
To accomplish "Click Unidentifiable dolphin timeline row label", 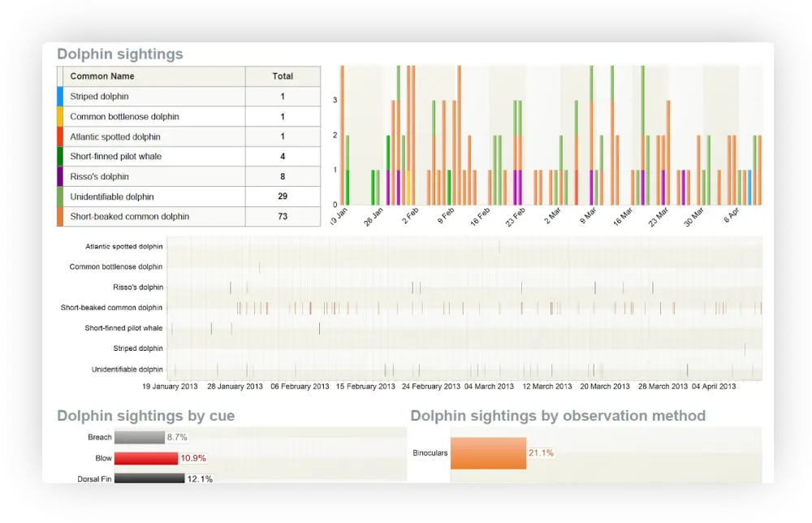I will 127,370.
